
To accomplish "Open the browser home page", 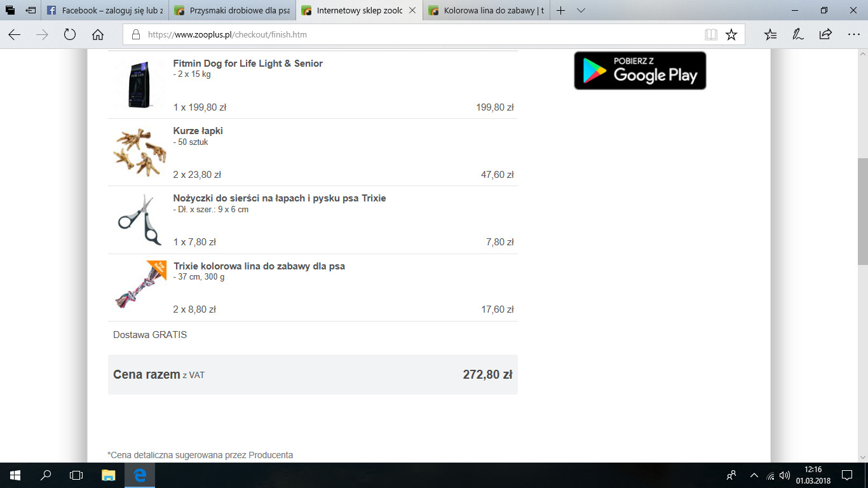I will [98, 35].
